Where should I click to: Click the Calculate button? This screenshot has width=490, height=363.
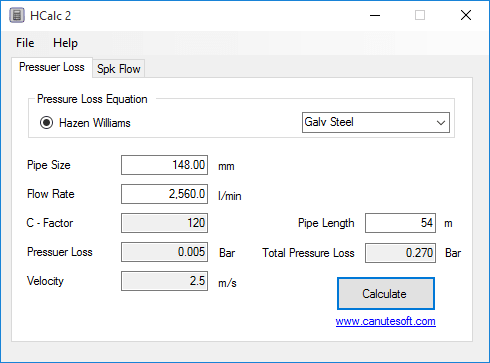[386, 293]
